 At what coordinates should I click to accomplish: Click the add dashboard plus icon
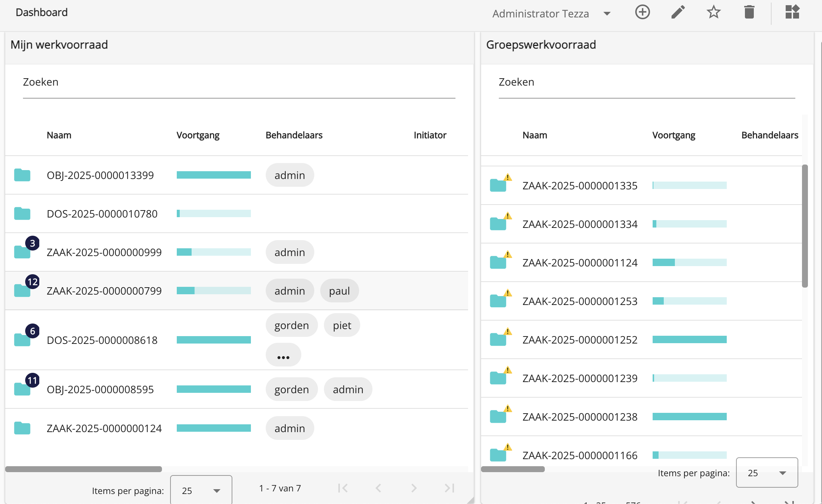642,12
